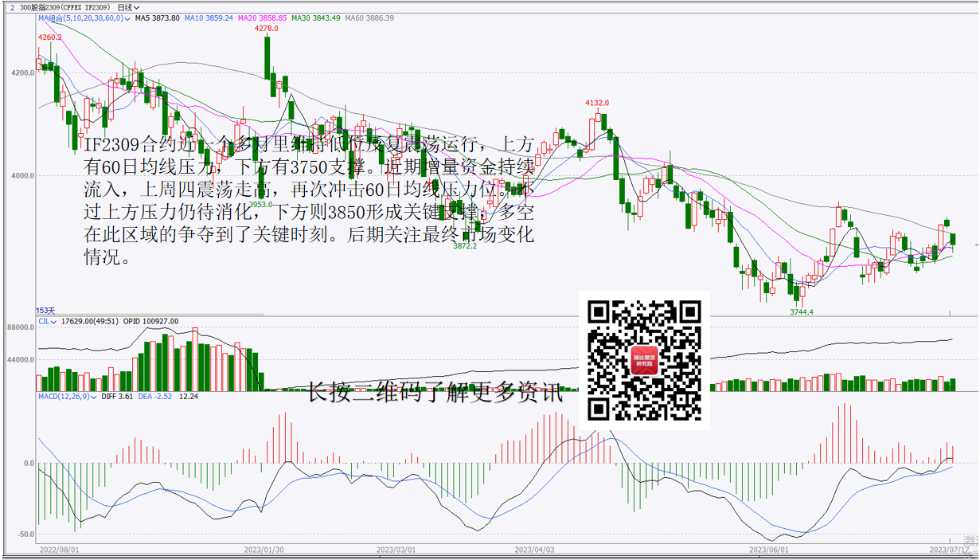
Task: Select the MA10 value label
Action: tap(209, 18)
